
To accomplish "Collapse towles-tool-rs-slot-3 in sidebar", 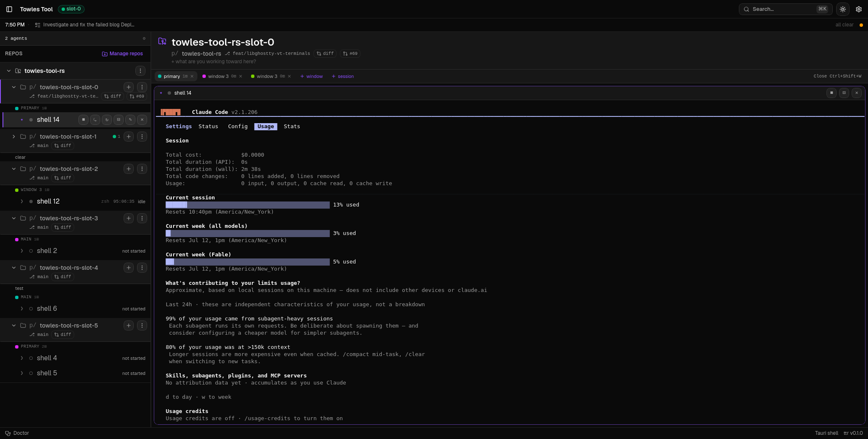I will coord(14,218).
